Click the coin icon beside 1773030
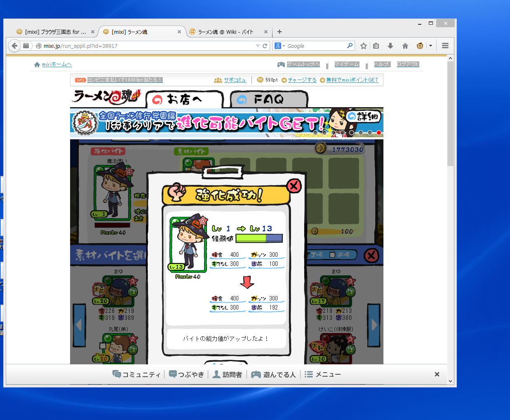510x420 pixels. [x=320, y=148]
